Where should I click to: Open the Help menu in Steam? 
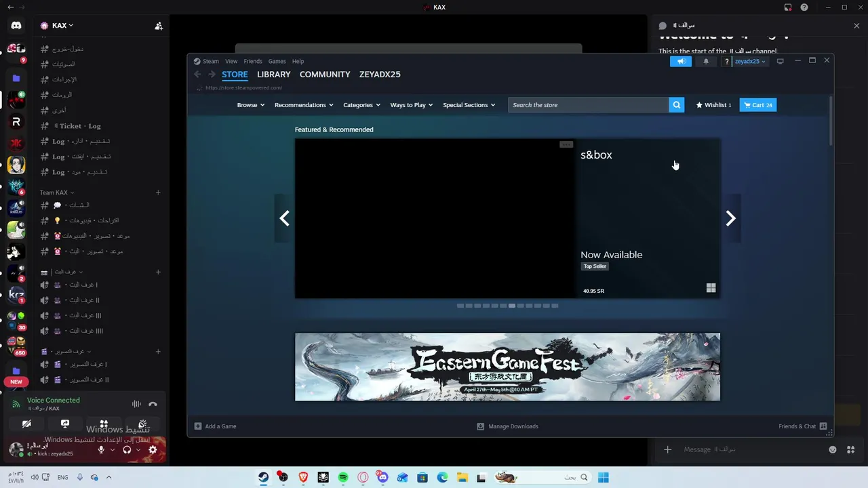tap(298, 62)
